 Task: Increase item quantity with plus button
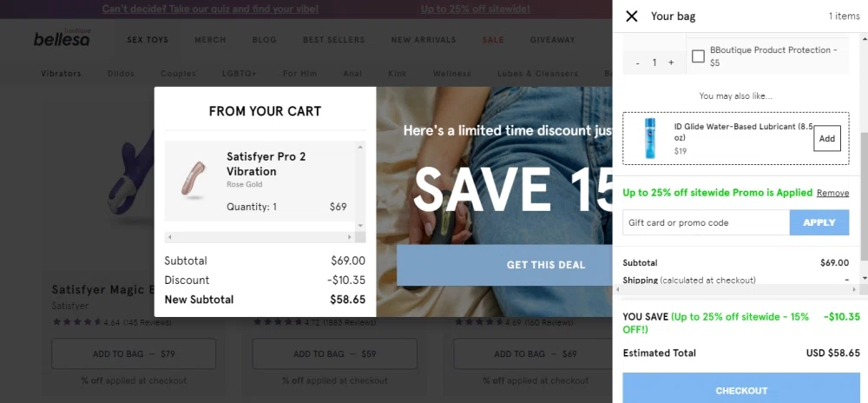click(x=671, y=63)
